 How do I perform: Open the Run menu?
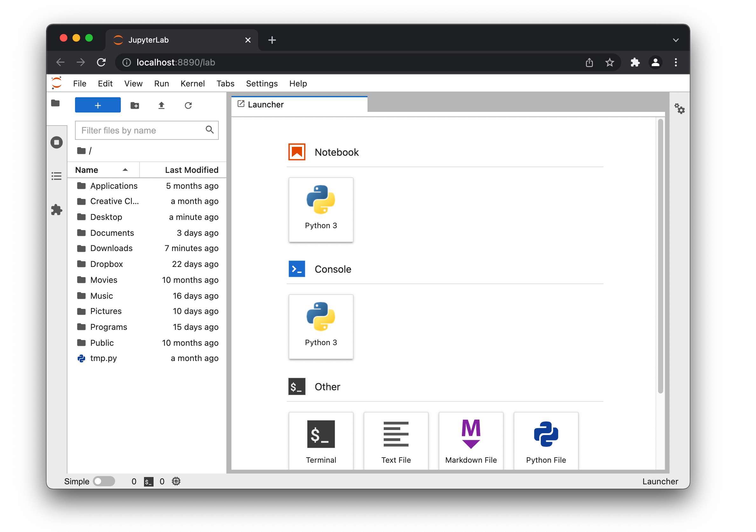(x=162, y=84)
